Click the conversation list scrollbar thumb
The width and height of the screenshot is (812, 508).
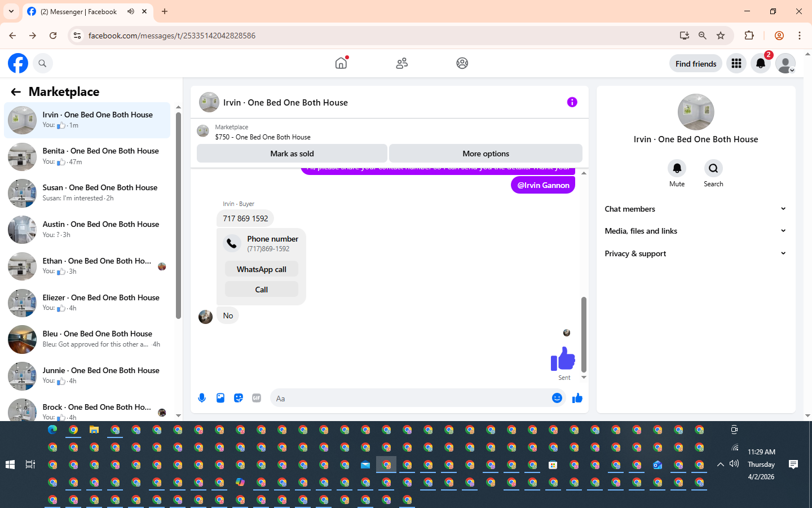[x=178, y=216]
